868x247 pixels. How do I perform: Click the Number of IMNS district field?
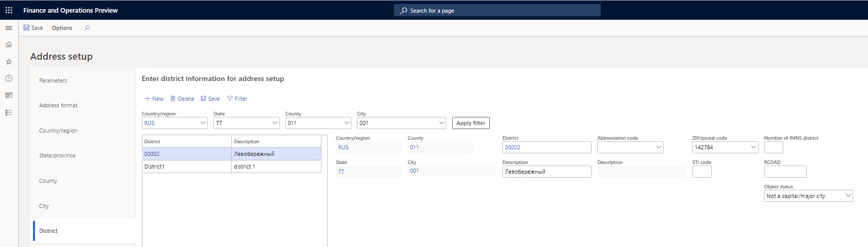(774, 147)
